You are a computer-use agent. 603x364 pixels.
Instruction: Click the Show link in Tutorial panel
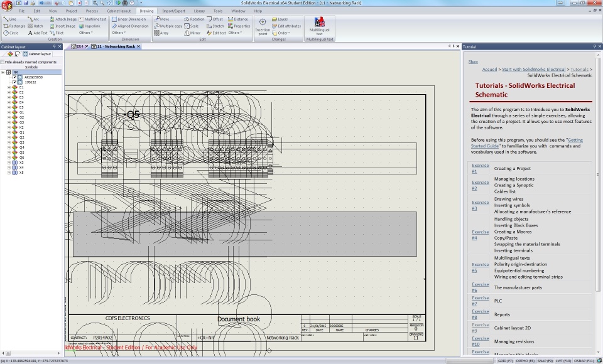(x=473, y=62)
